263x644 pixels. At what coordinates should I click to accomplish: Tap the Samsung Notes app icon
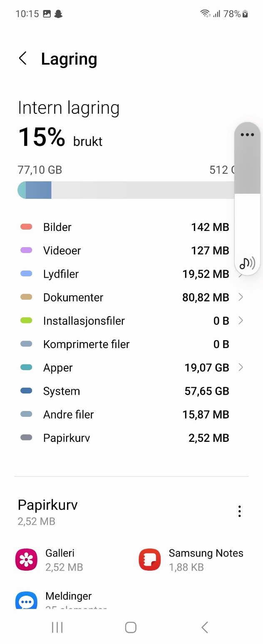pos(149,559)
